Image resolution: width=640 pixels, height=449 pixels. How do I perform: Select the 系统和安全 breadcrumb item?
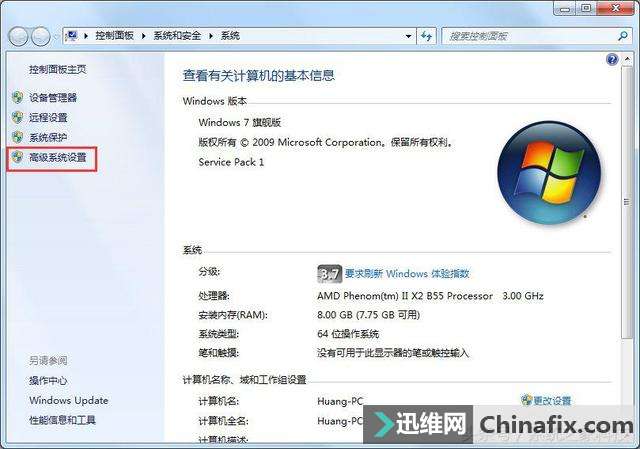[x=177, y=36]
